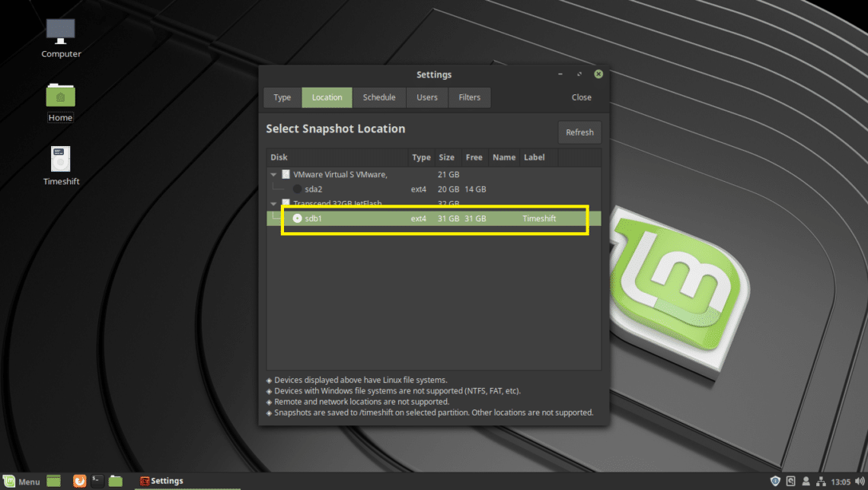
Task: Select the sda2 partition radio button
Action: point(297,189)
